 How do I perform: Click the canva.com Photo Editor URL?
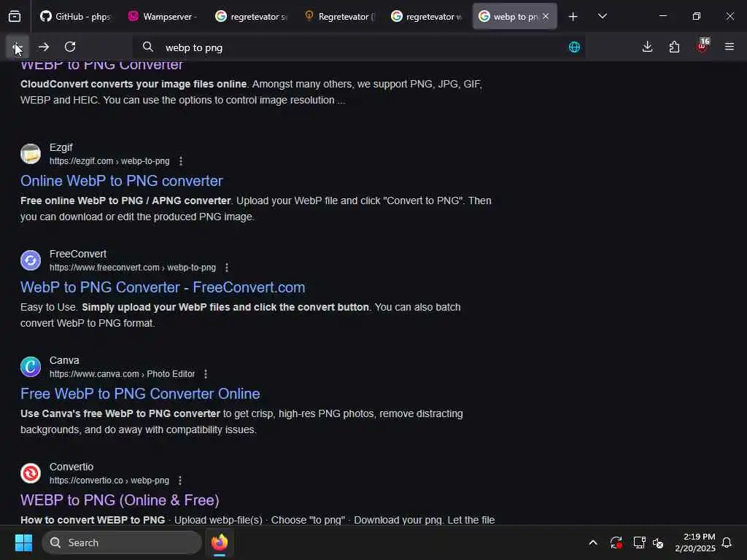[x=122, y=374]
